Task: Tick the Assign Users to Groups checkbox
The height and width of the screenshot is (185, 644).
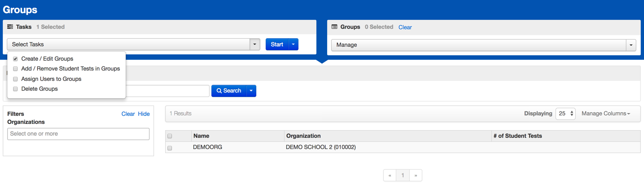Action: point(16,79)
